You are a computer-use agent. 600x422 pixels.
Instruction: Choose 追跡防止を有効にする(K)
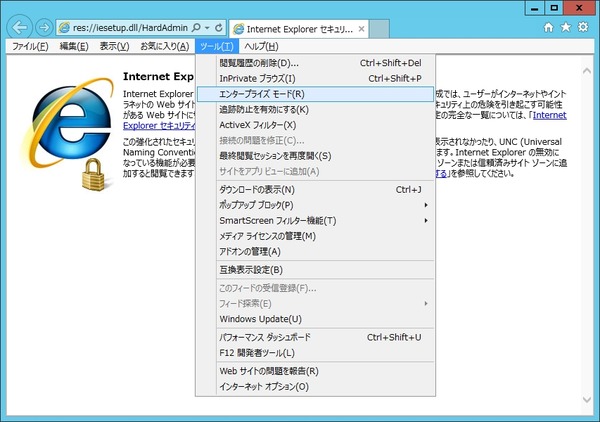point(315,110)
